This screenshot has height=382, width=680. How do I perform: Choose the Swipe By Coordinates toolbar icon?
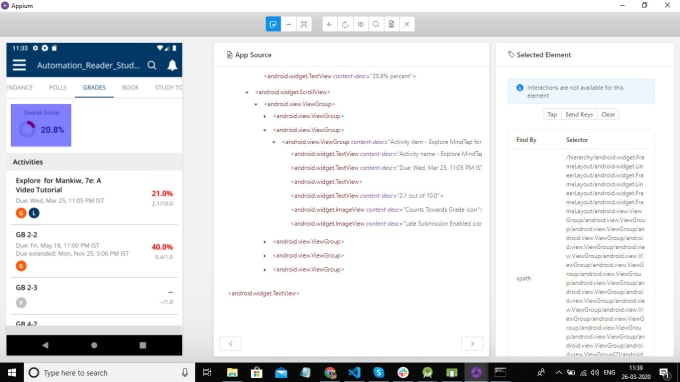[x=288, y=24]
